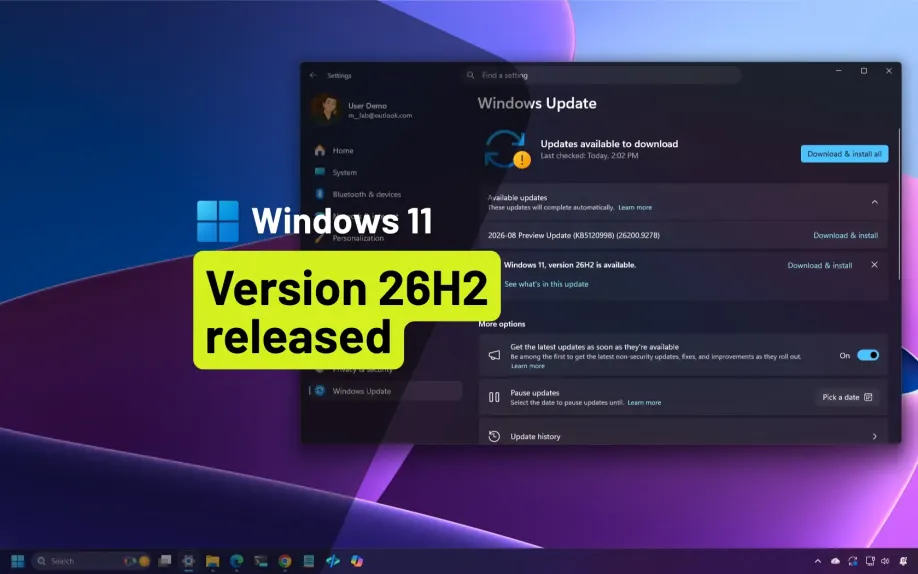Image resolution: width=918 pixels, height=574 pixels.
Task: Click the Settings window vertical scrollbar
Action: 899,205
